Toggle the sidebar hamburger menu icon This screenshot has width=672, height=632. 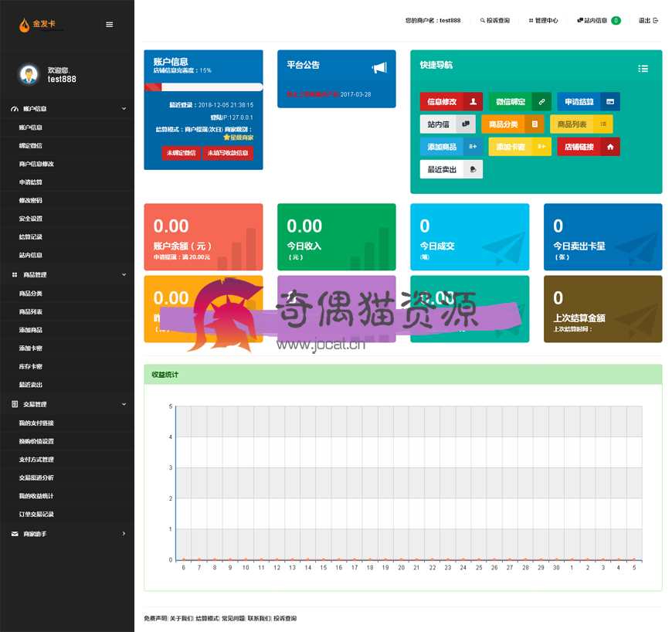click(x=109, y=25)
